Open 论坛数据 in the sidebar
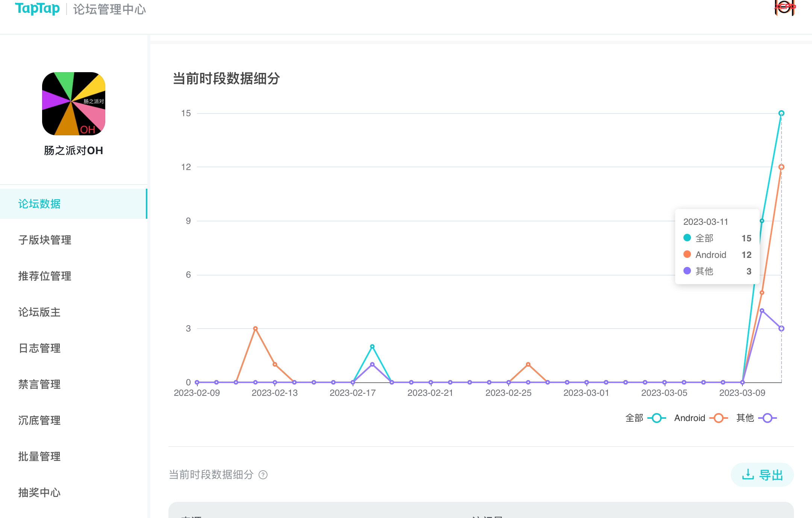The image size is (812, 518). tap(74, 204)
